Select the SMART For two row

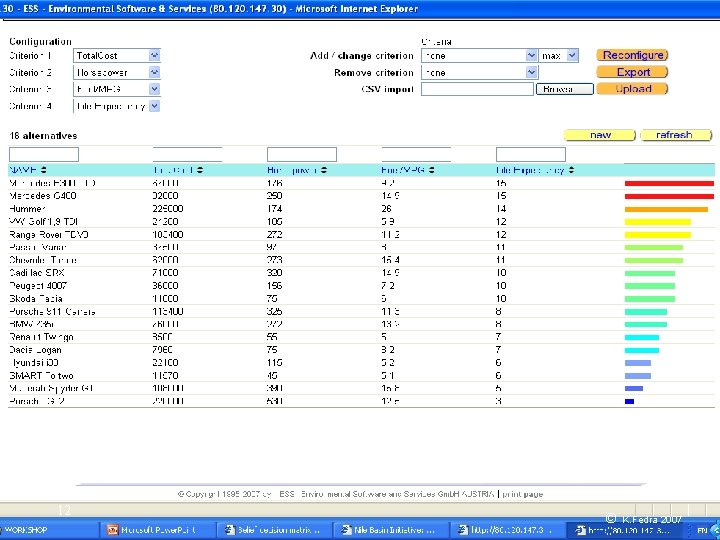(x=361, y=376)
